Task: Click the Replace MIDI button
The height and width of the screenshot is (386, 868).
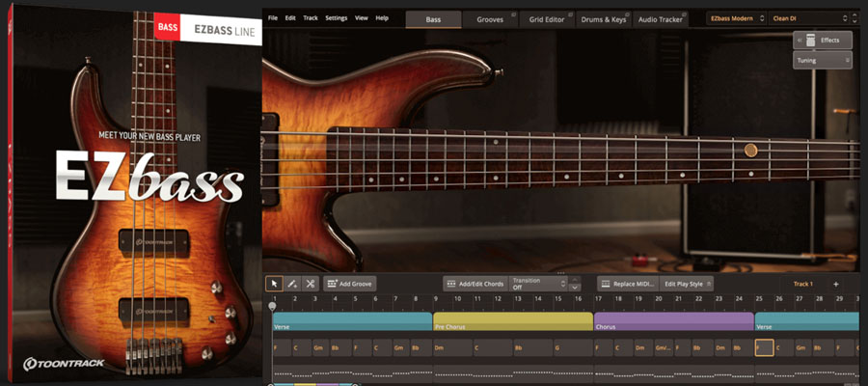Action: tap(628, 284)
